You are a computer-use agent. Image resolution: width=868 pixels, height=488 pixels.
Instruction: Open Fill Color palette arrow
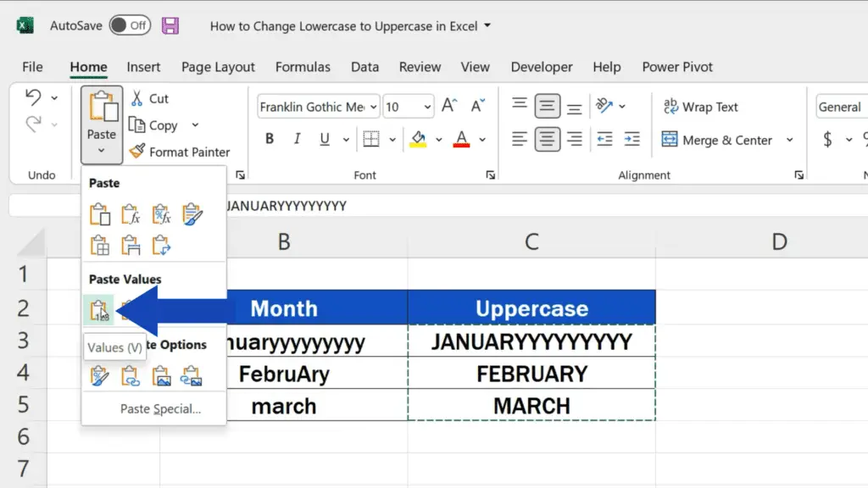pyautogui.click(x=438, y=140)
